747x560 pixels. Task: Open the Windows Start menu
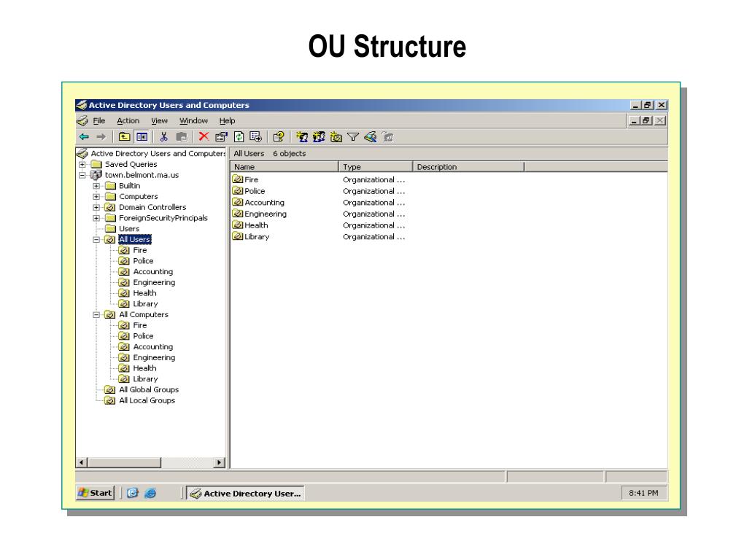(x=96, y=493)
